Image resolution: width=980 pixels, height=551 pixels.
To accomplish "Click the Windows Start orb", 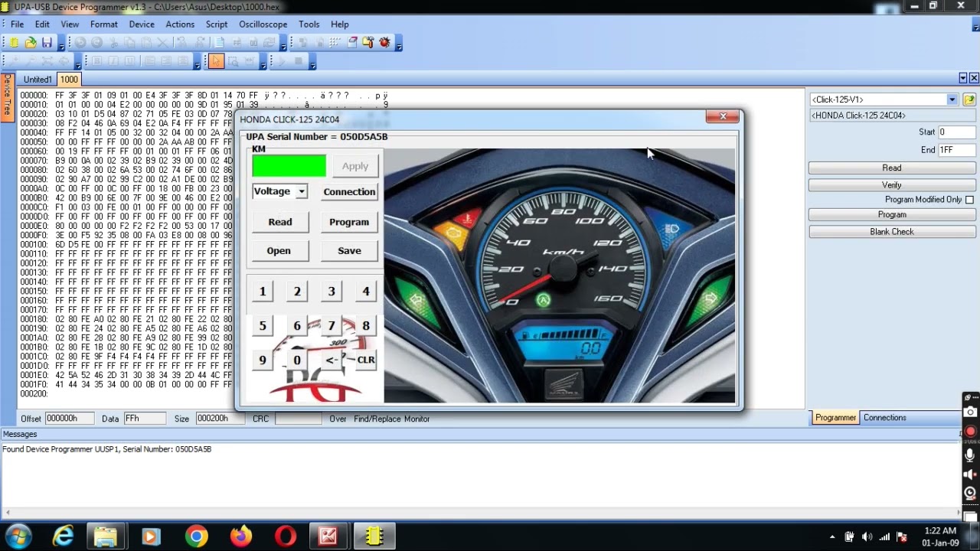I will (x=18, y=536).
